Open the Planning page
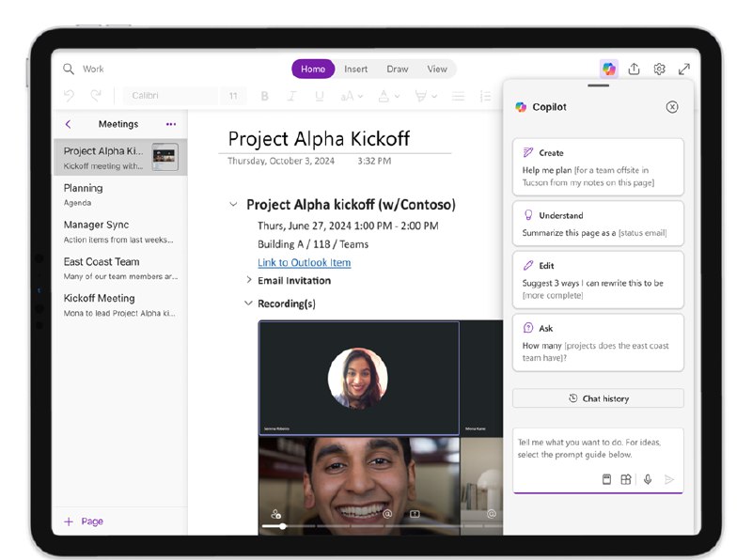Screen dimensions: 752x560 (120, 194)
